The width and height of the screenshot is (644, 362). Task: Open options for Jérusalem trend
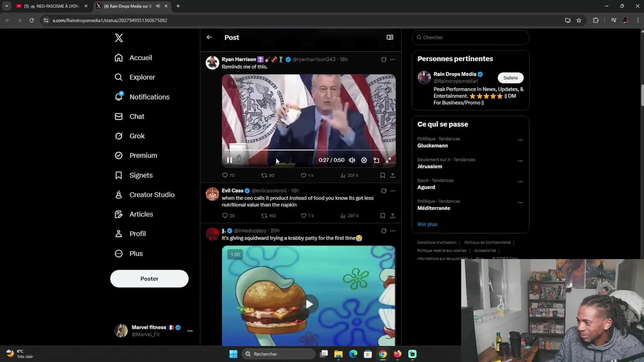[x=520, y=161]
